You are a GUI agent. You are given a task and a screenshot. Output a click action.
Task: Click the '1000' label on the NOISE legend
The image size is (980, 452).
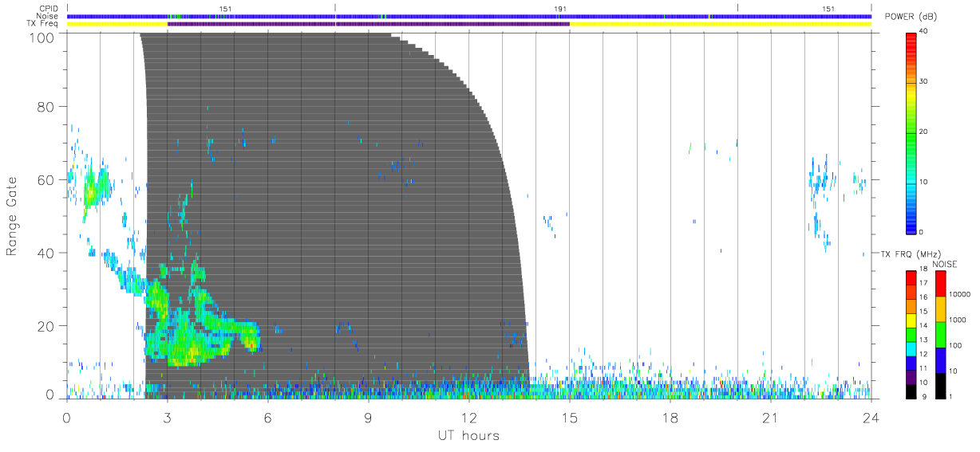959,320
